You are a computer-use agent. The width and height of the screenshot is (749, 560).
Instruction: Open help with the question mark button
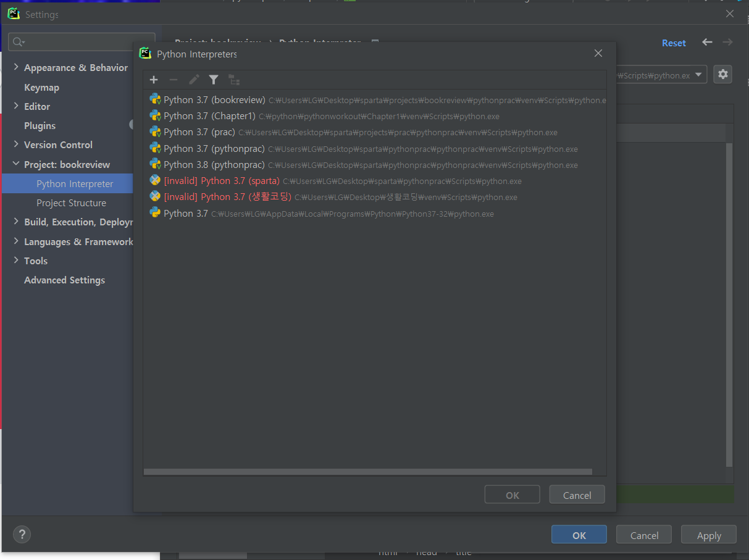click(22, 535)
